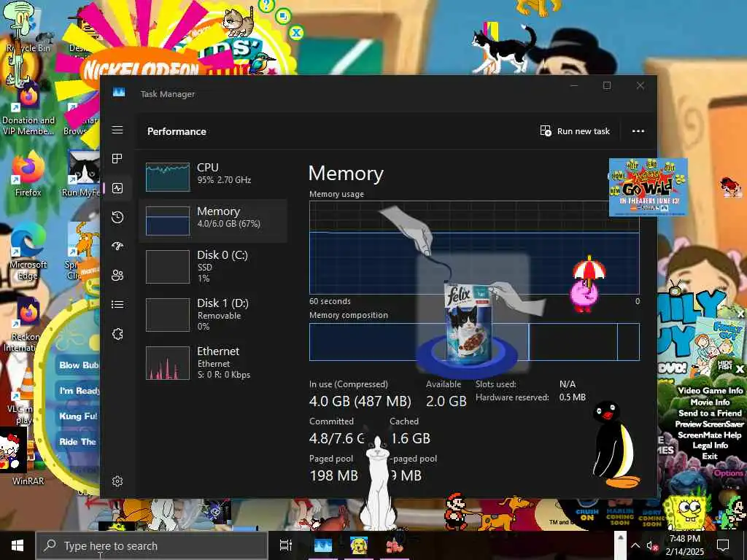Click the Slots used N/A value
The width and height of the screenshot is (747, 560).
(567, 384)
